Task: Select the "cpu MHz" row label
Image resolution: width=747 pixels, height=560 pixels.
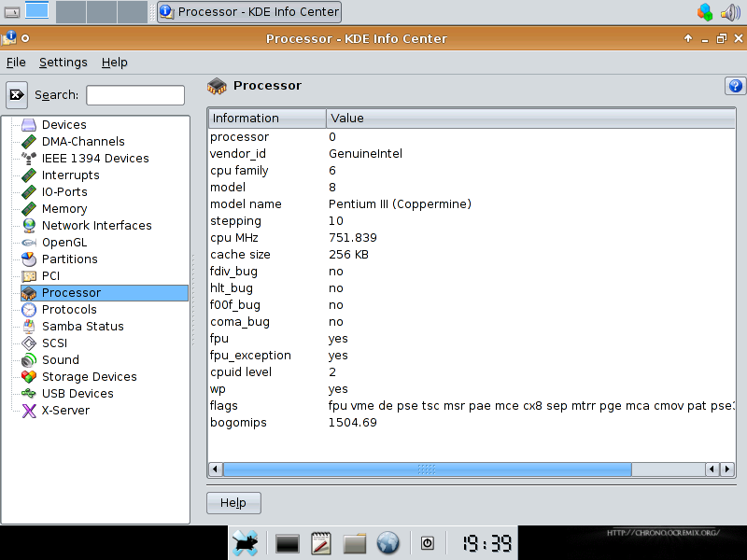Action: 234,238
